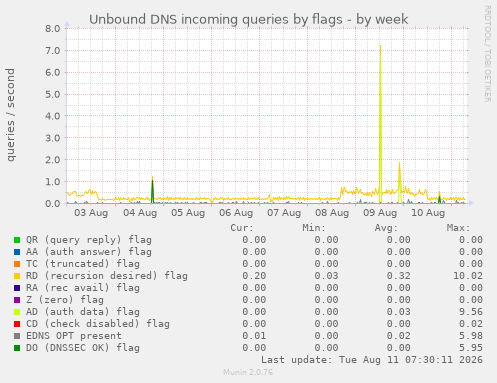Click the 'Max:' column header
Image resolution: width=497 pixels, height=383 pixels.
tap(458, 228)
